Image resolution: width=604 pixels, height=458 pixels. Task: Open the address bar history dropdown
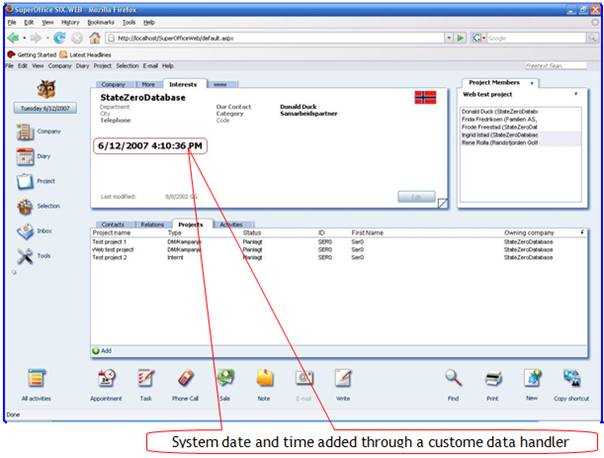449,38
